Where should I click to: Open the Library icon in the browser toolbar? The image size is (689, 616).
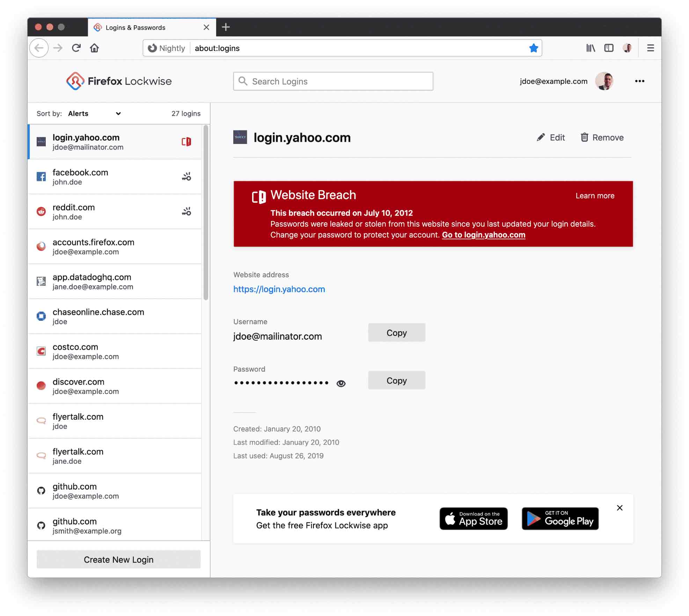[x=591, y=48]
